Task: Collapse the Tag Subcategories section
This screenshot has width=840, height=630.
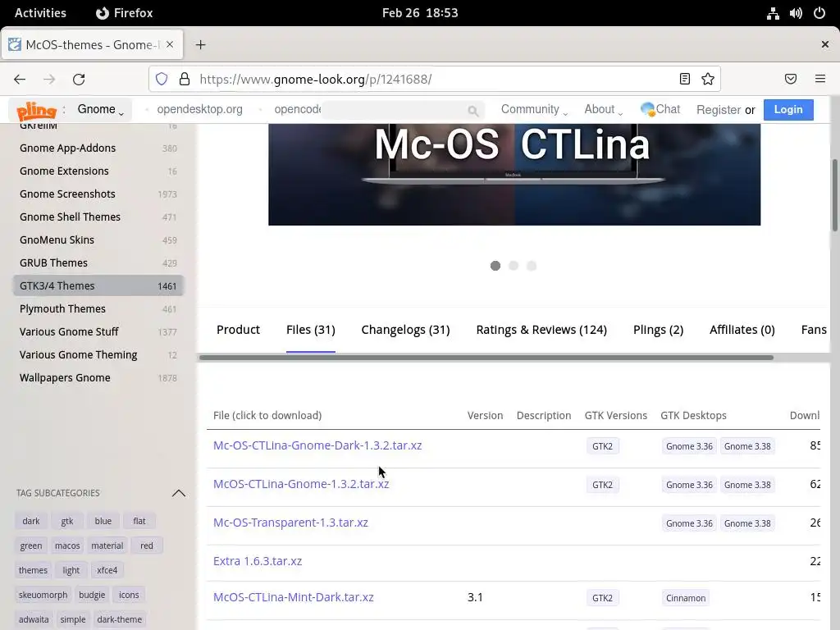Action: [x=178, y=493]
